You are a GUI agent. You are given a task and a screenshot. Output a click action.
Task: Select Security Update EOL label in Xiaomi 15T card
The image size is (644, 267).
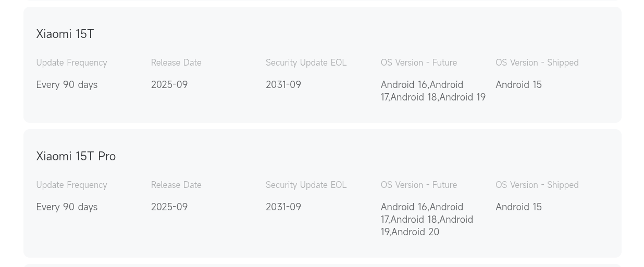coord(306,62)
